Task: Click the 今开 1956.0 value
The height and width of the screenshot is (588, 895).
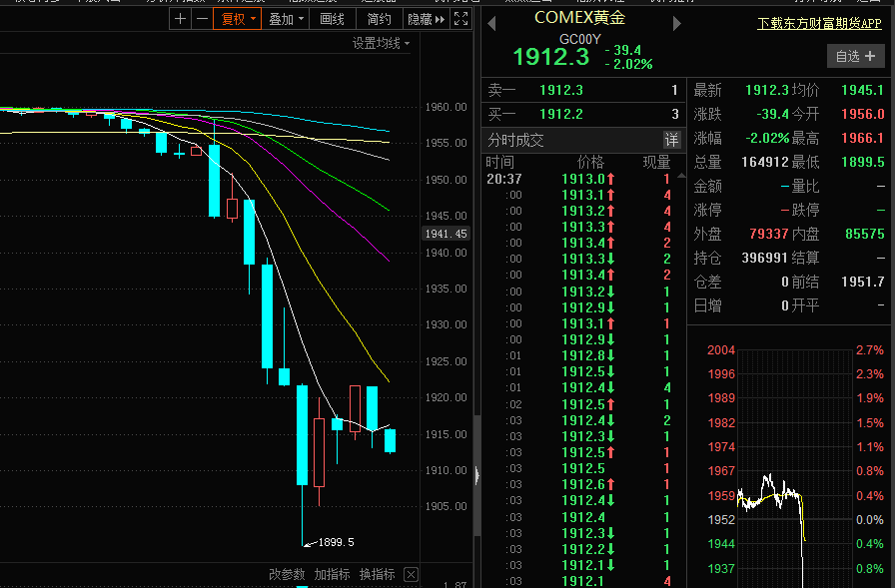Action: [x=862, y=114]
